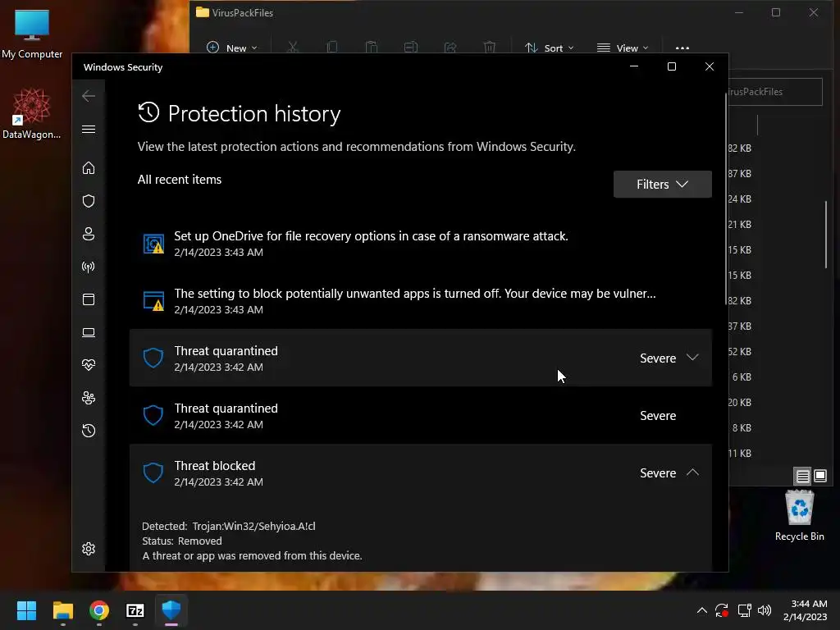Switch VirusPackFiles to large thumbnails view icon
The height and width of the screenshot is (630, 840).
point(820,476)
